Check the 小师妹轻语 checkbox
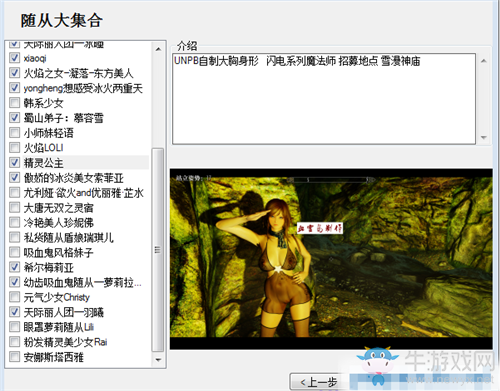The image size is (500, 391). pos(14,132)
